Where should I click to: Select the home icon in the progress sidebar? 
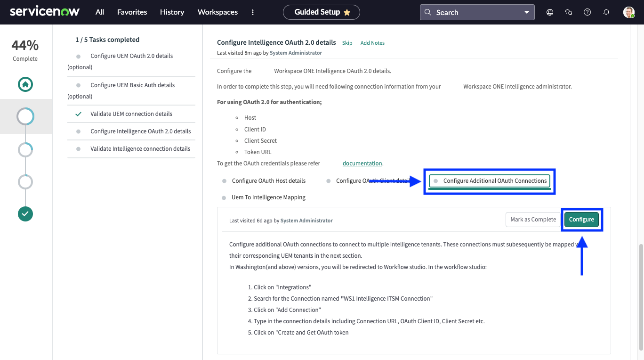(25, 84)
